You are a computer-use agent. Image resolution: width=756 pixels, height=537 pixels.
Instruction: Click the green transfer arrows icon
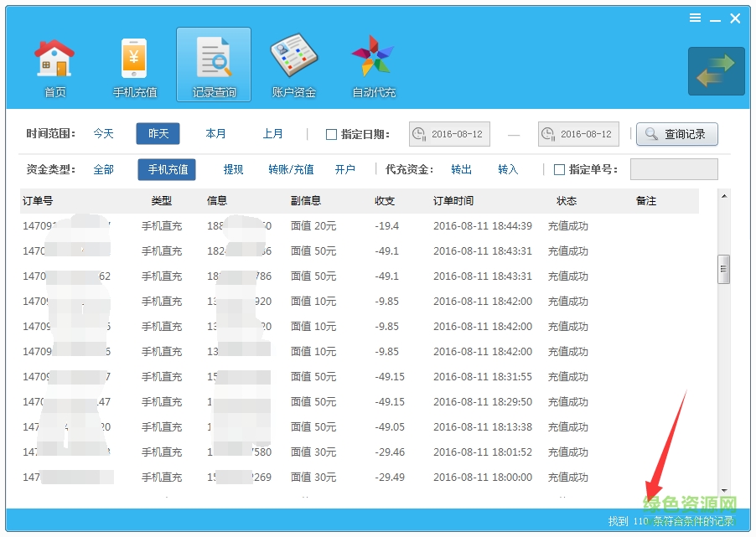(716, 72)
